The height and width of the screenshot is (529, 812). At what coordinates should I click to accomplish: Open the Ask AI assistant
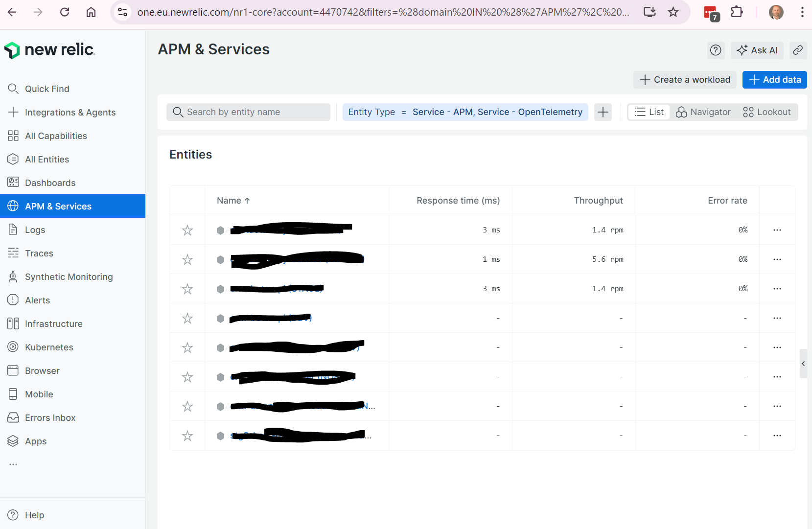coord(757,50)
